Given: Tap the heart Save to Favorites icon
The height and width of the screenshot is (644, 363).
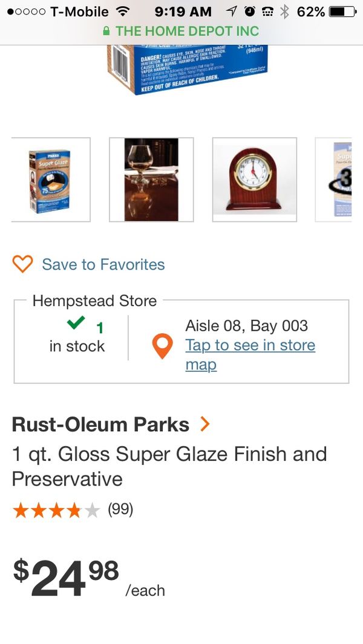Looking at the screenshot, I should pos(22,264).
